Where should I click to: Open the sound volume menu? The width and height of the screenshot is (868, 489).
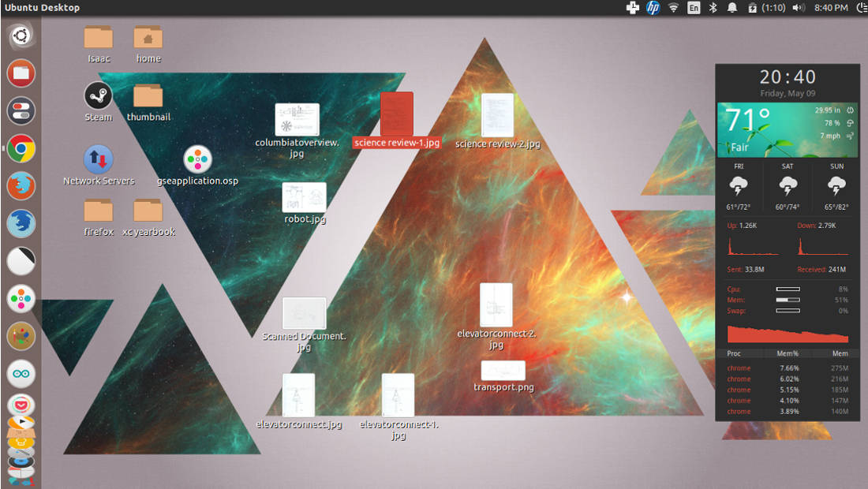(x=799, y=8)
